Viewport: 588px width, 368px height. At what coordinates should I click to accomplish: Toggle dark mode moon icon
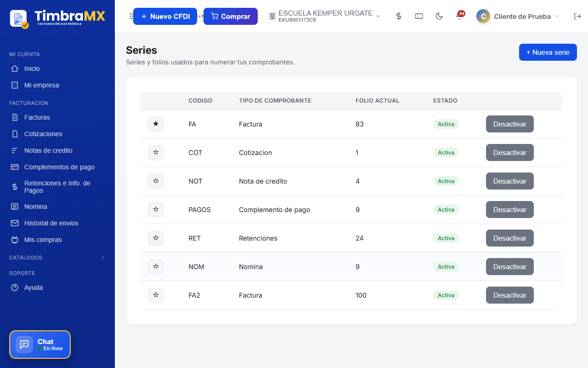(439, 16)
